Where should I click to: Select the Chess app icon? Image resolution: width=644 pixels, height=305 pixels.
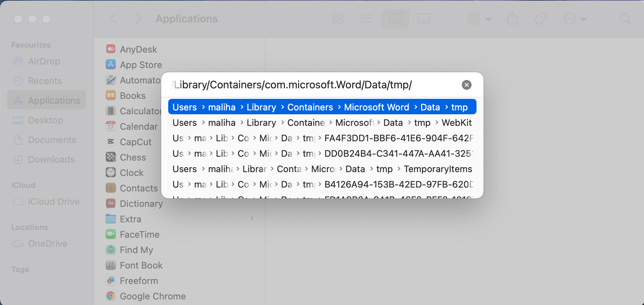pos(111,157)
